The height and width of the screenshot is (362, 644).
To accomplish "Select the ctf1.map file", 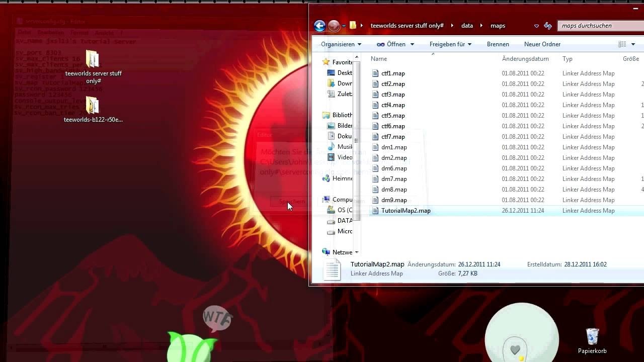I will tap(392, 73).
